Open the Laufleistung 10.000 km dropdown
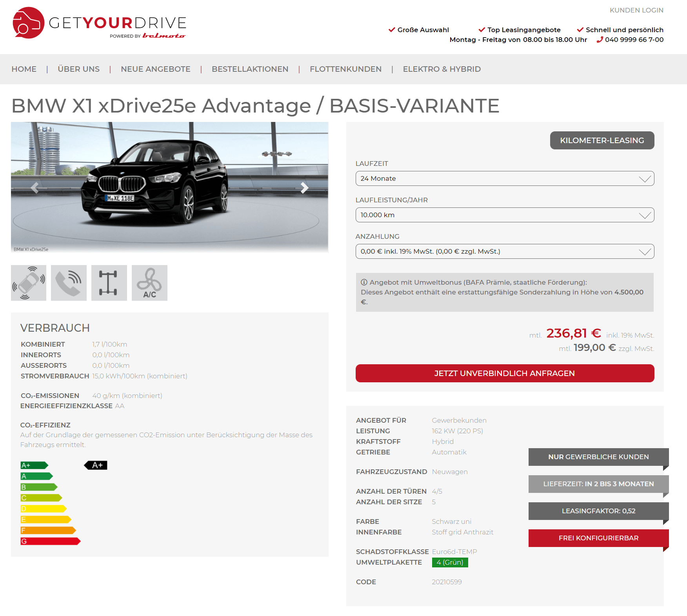 point(505,215)
